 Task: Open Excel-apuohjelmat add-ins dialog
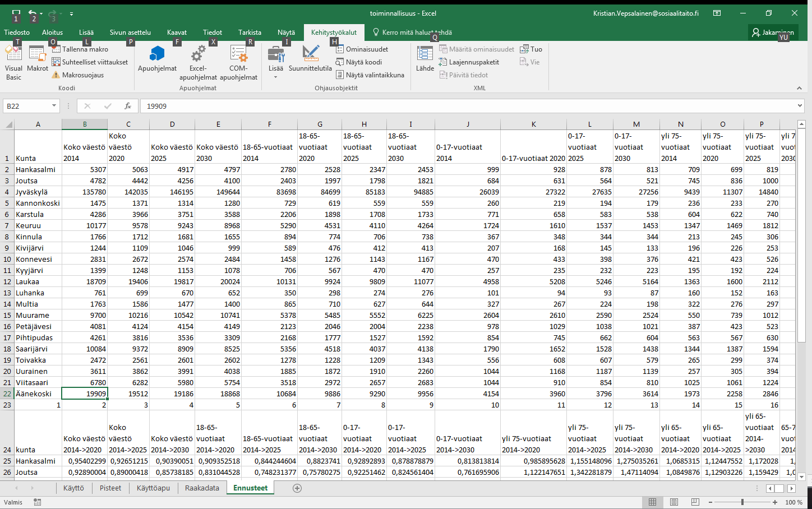(x=198, y=63)
